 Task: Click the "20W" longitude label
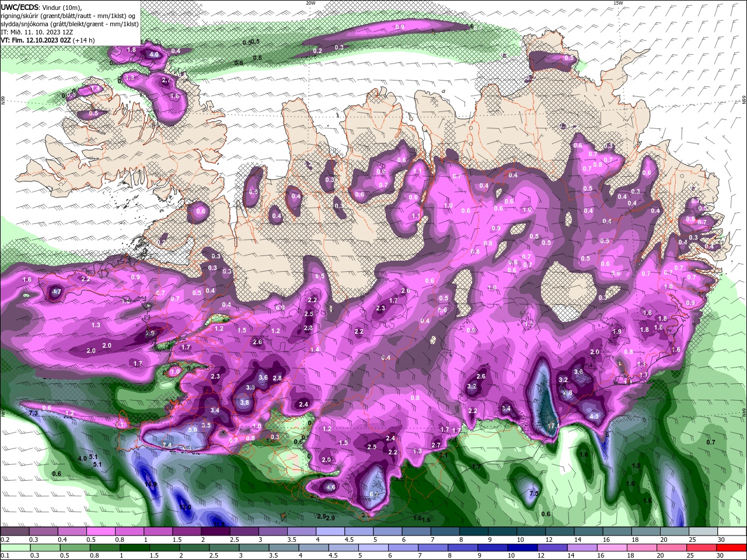(310, 3)
